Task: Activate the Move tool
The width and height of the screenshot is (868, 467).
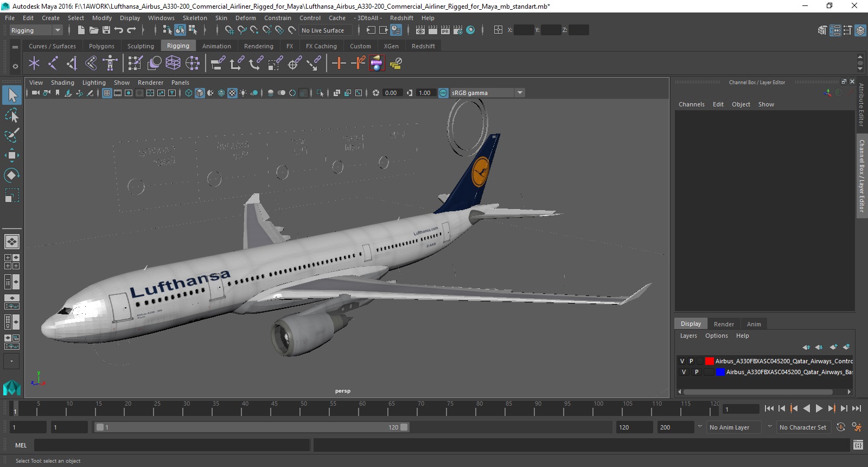Action: 12,155
